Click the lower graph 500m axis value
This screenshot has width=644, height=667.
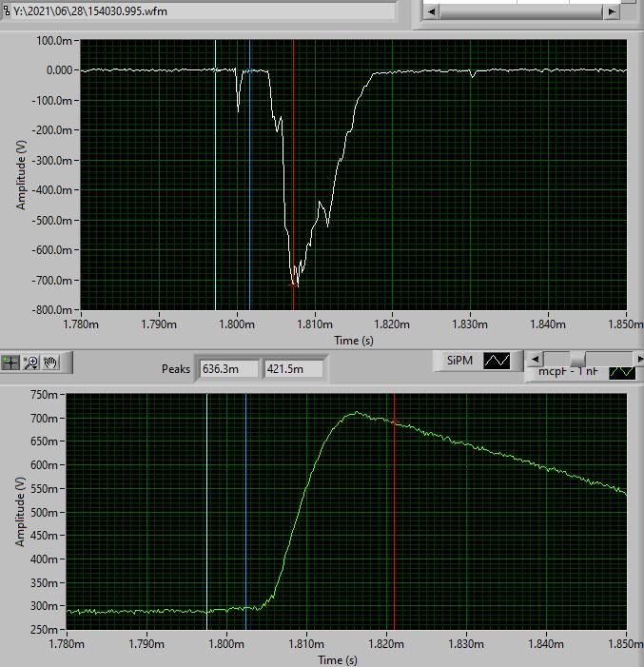pyautogui.click(x=45, y=512)
